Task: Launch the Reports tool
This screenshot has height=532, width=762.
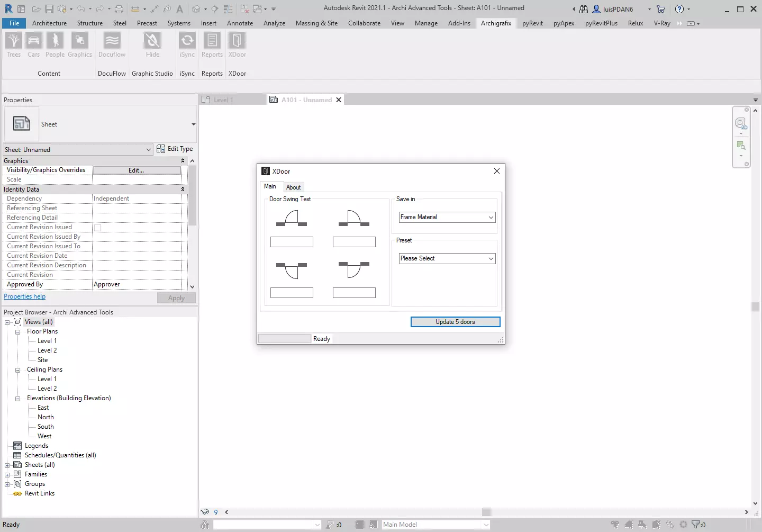Action: point(212,46)
